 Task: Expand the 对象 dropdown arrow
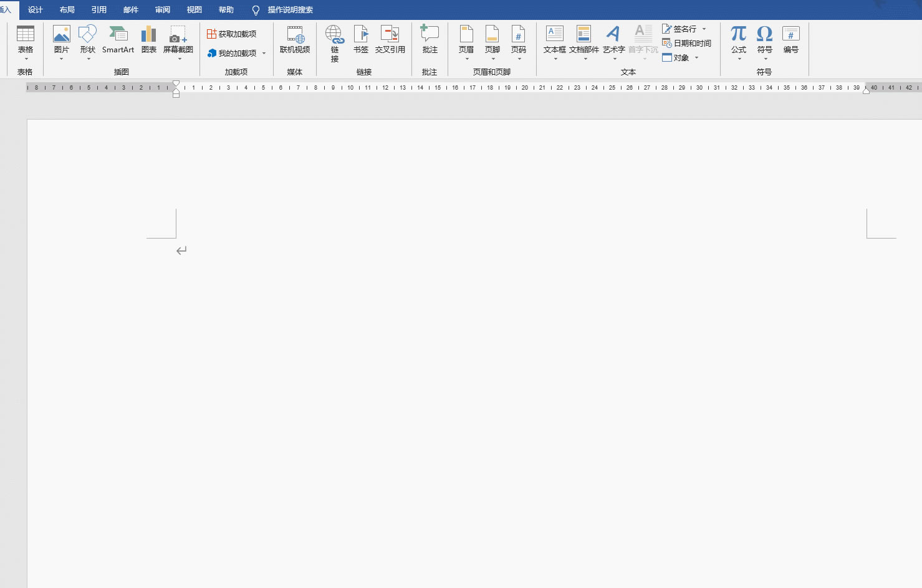696,58
